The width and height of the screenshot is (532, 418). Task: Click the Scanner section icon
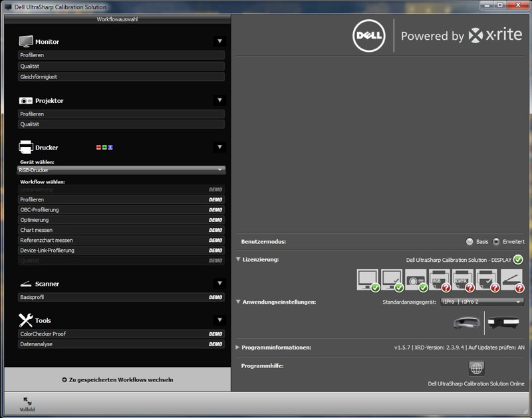coord(26,284)
